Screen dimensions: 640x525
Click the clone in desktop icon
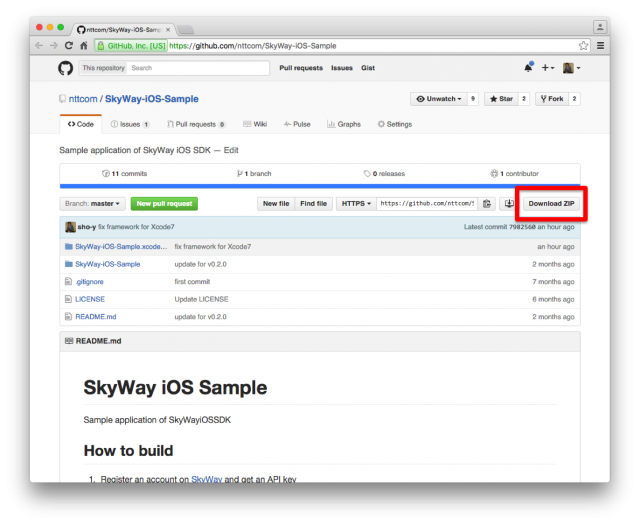point(509,204)
